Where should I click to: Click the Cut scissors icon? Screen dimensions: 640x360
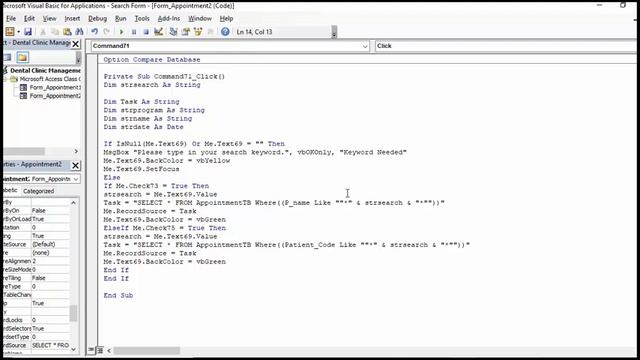tap(43, 31)
